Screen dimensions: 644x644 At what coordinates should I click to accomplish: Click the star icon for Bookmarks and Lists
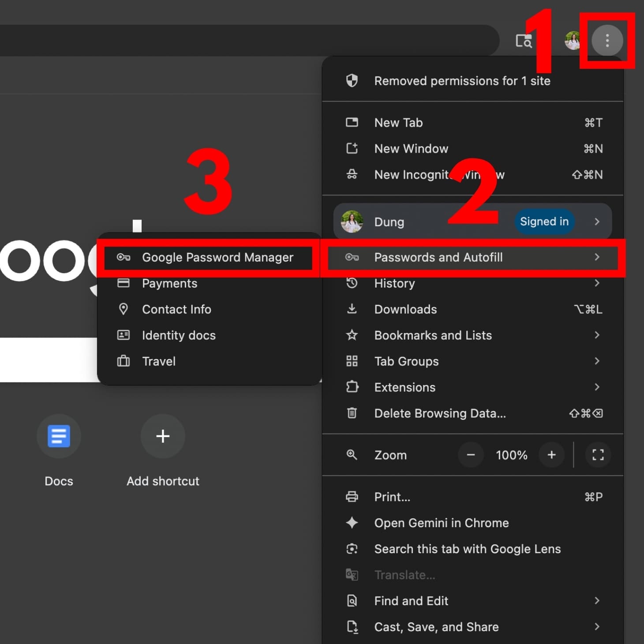click(352, 335)
